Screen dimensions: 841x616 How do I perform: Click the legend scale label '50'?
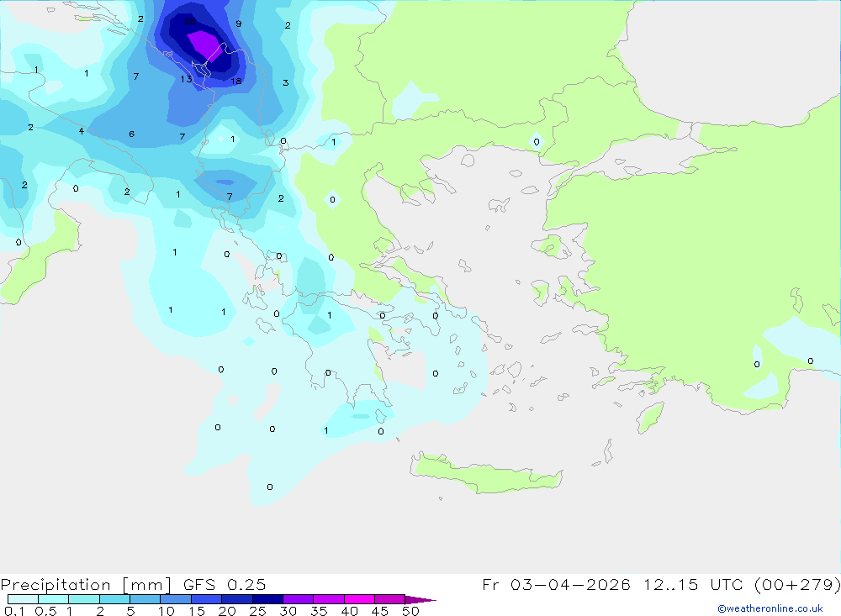tap(410, 611)
